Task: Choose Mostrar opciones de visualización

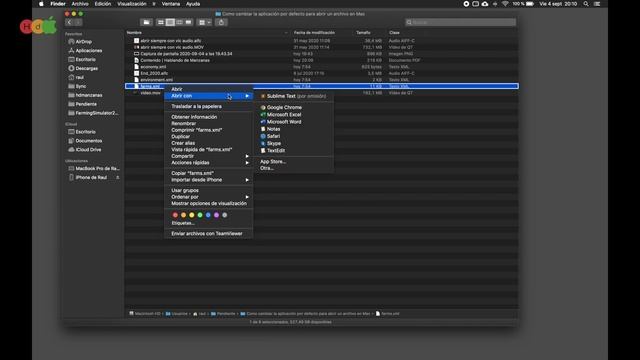Action: 209,204
